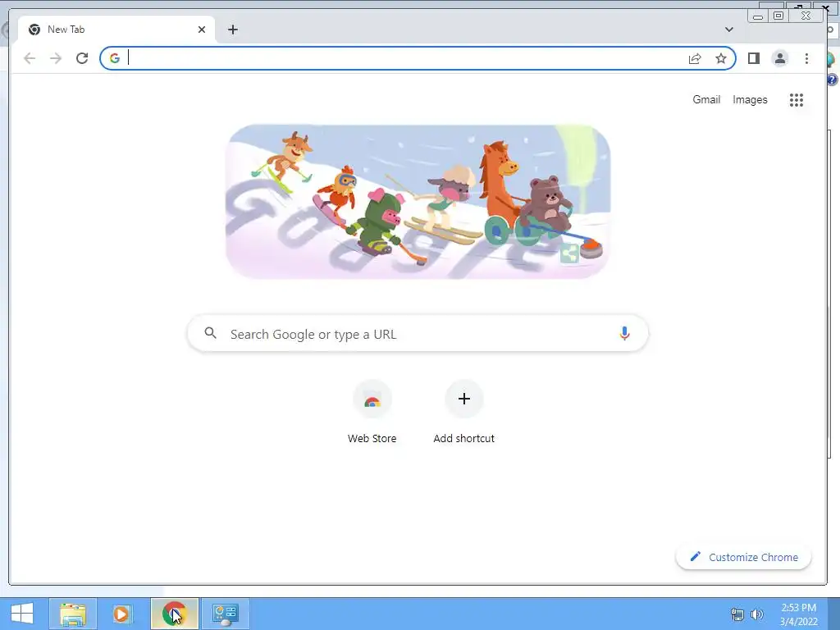
Task: Open File Explorer from the taskbar
Action: coord(73,614)
